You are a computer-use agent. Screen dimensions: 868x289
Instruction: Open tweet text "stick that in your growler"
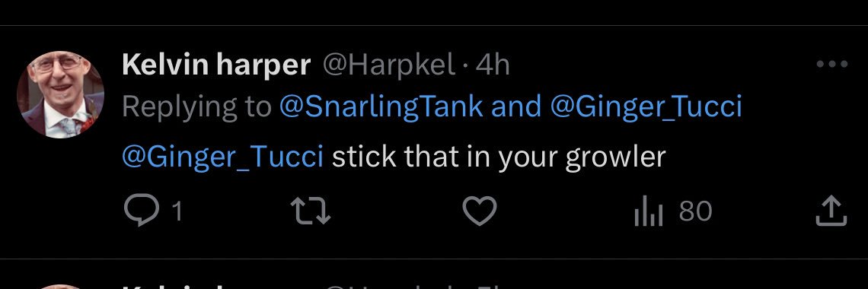point(499,157)
